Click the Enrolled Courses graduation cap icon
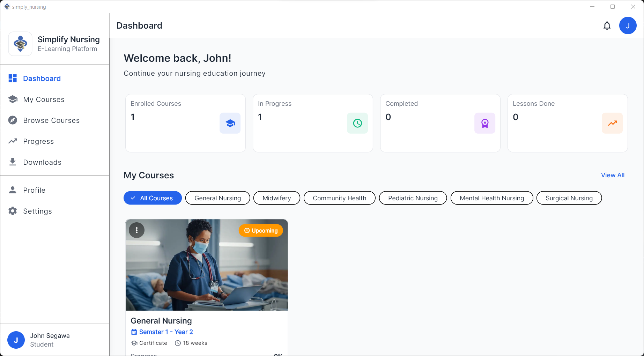 (x=230, y=123)
